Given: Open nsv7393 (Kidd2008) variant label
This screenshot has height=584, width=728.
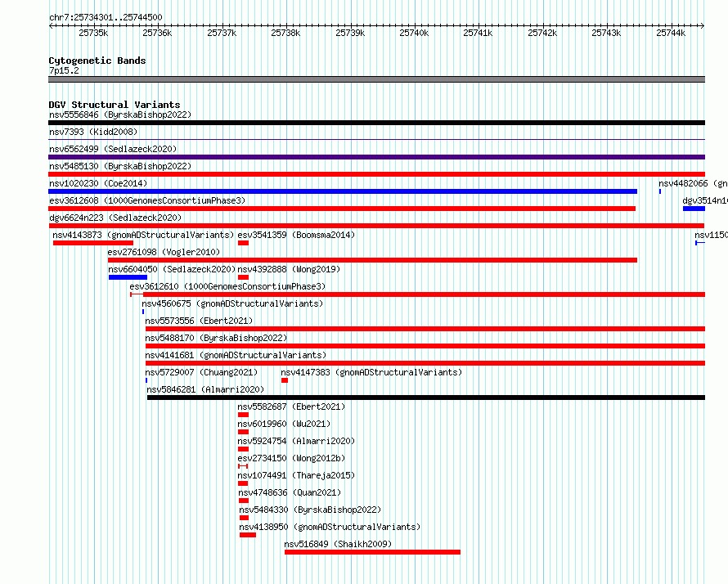Looking at the screenshot, I should point(93,132).
